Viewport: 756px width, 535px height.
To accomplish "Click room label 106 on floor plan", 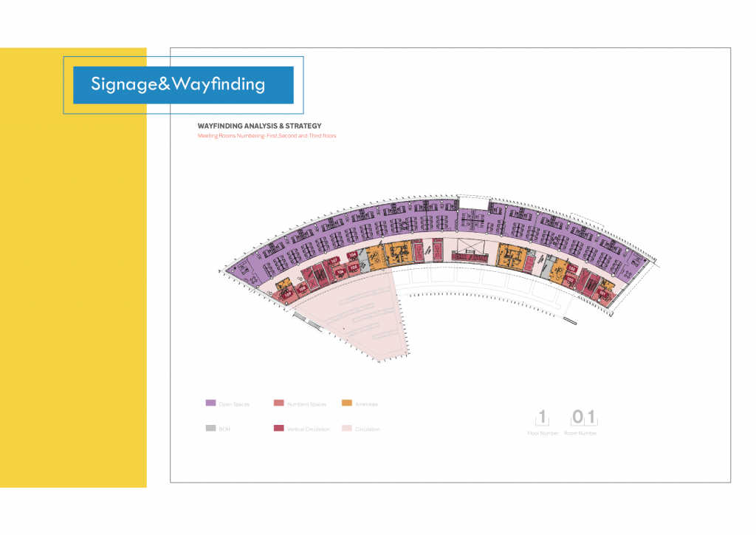I will 340,272.
